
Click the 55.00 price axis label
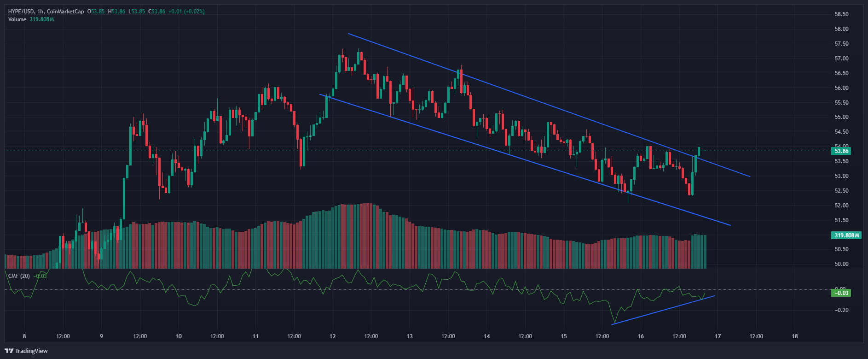click(x=841, y=117)
